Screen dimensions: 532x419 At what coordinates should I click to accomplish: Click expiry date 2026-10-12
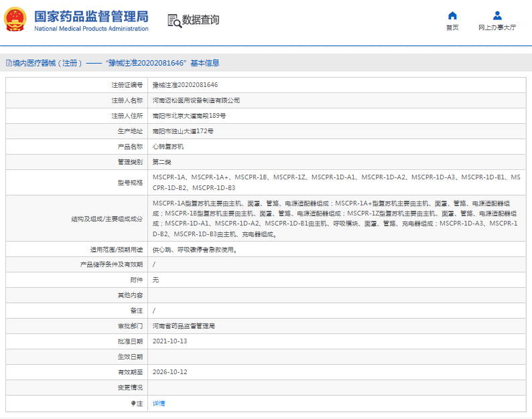[170, 372]
